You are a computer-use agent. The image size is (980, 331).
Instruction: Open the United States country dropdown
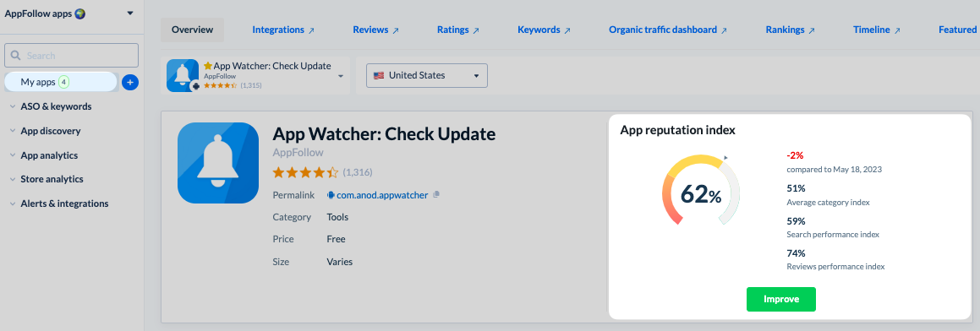426,75
